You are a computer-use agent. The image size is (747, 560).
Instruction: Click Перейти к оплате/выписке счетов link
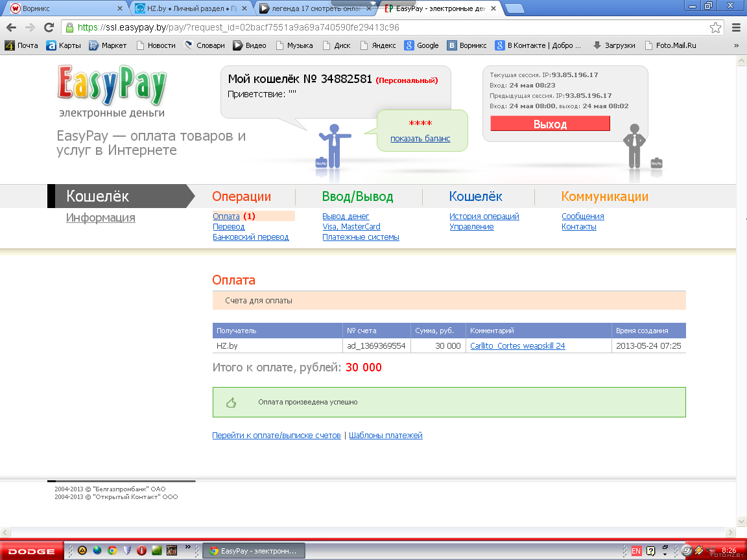276,436
